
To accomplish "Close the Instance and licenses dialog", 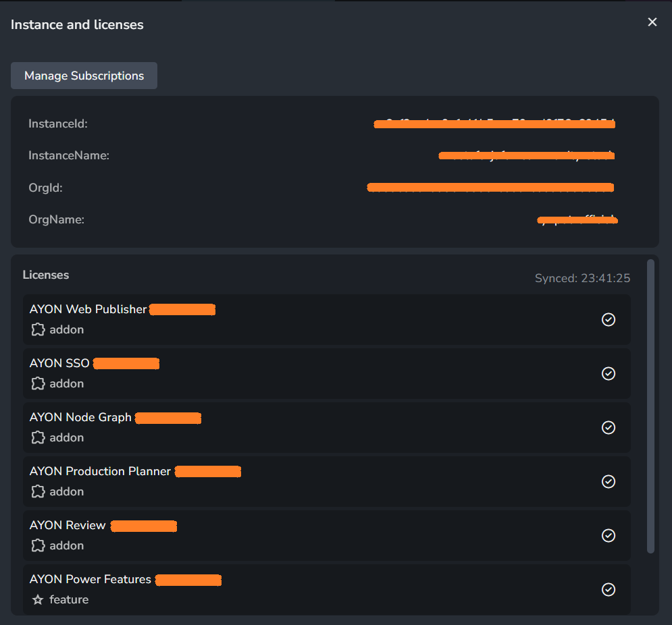I will coord(652,22).
